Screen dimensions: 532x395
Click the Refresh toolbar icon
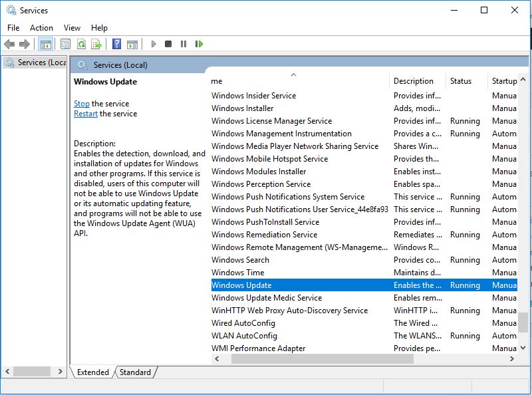[x=81, y=45]
